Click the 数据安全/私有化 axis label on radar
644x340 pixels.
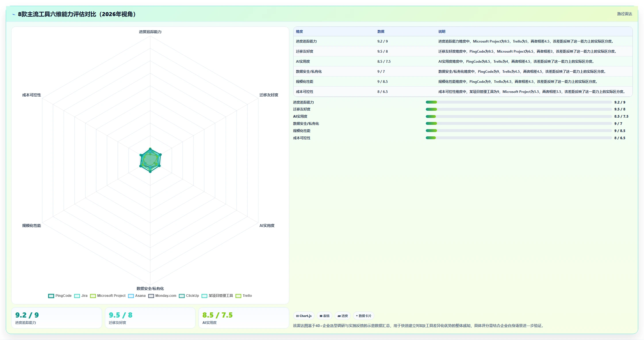click(150, 289)
